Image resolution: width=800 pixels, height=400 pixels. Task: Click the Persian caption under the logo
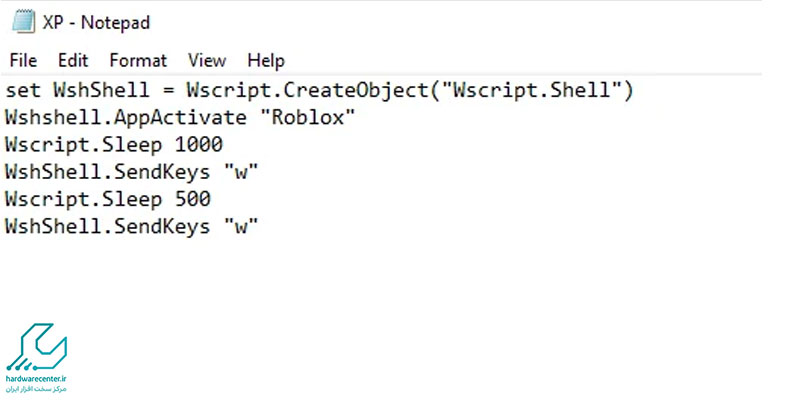click(36, 389)
